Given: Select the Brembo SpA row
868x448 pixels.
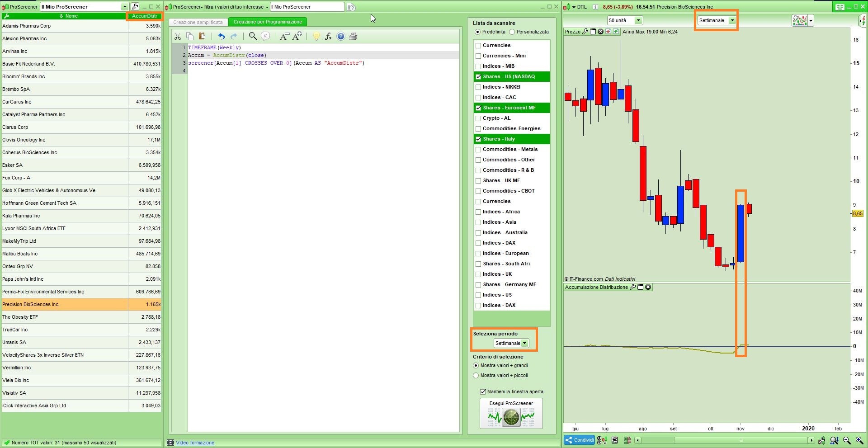Looking at the screenshot, I should point(81,89).
